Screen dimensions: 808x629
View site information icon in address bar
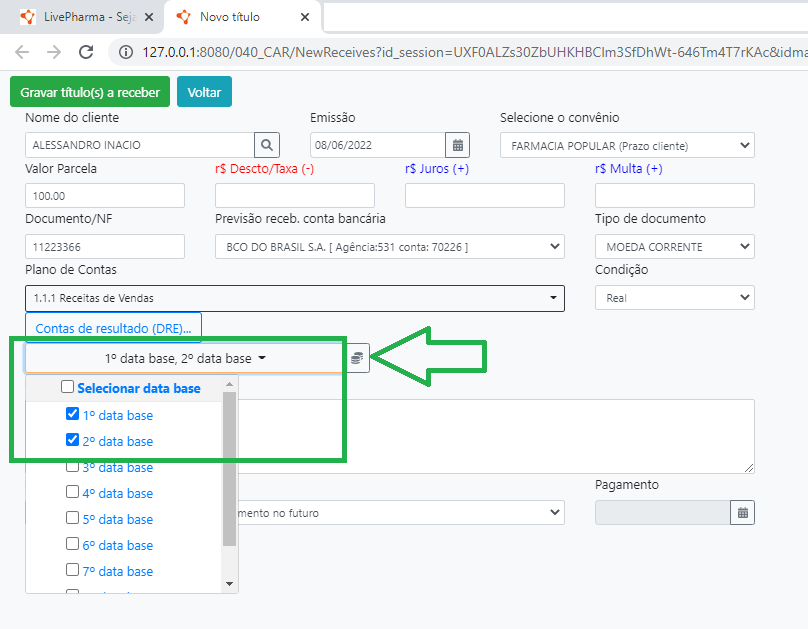coord(125,52)
